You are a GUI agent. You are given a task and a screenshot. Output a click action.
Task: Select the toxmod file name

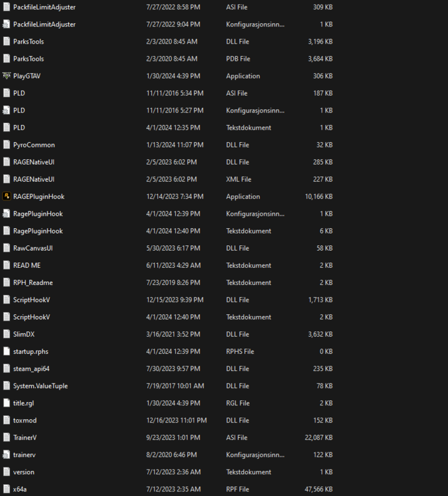click(x=25, y=421)
